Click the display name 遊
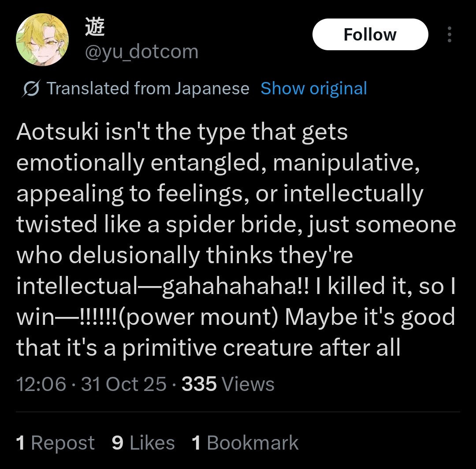 tap(95, 28)
